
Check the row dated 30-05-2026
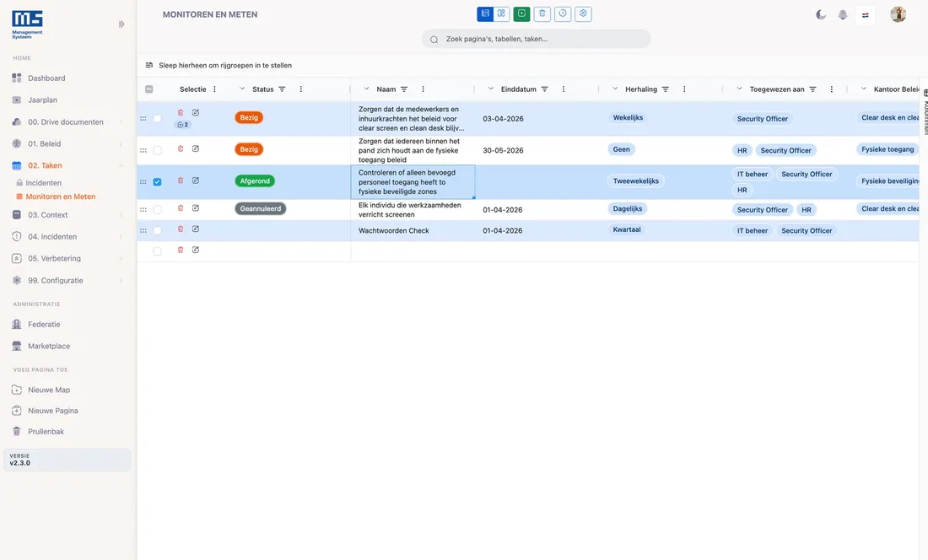pyautogui.click(x=157, y=150)
